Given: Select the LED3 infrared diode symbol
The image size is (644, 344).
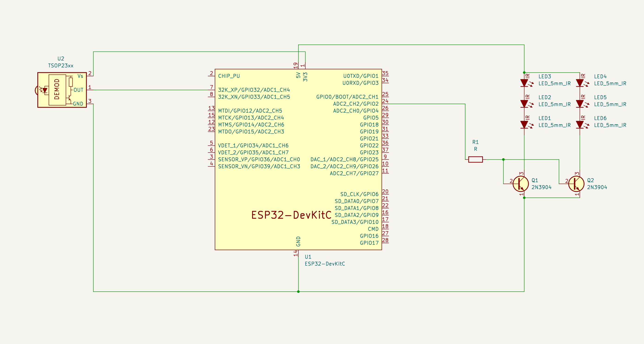Looking at the screenshot, I should click(x=524, y=83).
